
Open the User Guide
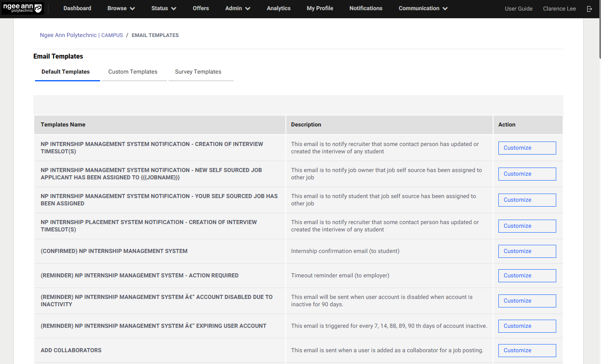click(518, 8)
